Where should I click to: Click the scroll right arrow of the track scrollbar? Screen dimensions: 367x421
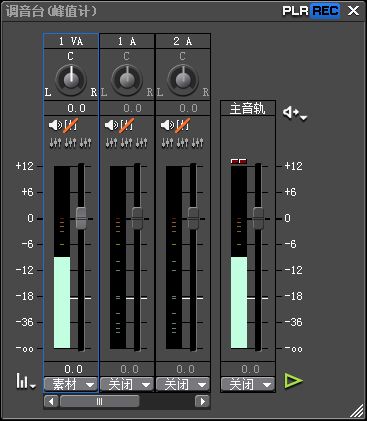[x=202, y=401]
